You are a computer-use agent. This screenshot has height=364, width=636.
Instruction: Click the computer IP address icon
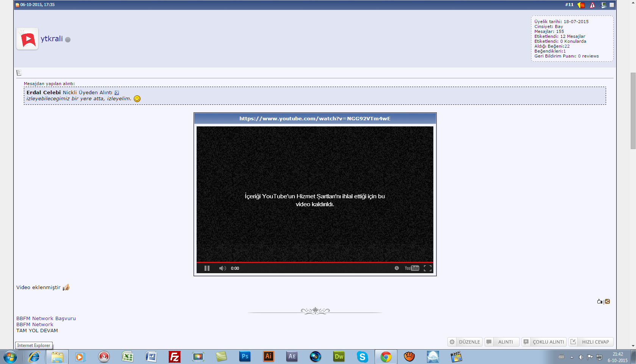[x=603, y=5]
